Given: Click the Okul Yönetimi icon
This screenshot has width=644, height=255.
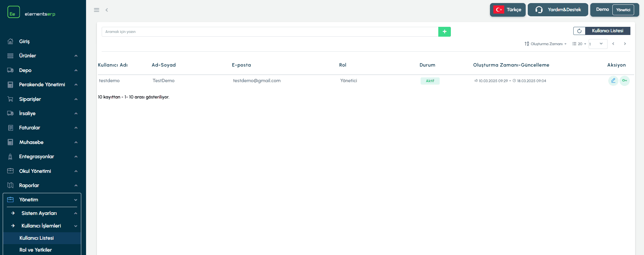Looking at the screenshot, I should (x=11, y=171).
